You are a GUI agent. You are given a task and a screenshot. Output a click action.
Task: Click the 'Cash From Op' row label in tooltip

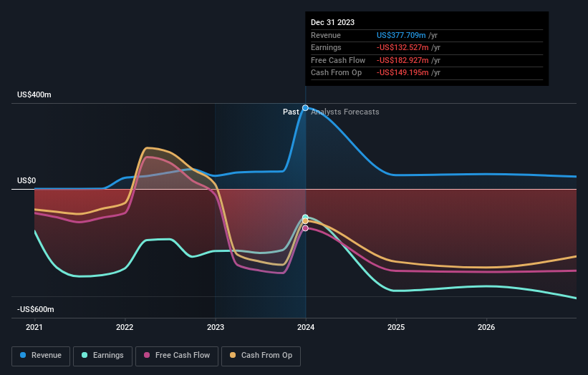click(337, 73)
